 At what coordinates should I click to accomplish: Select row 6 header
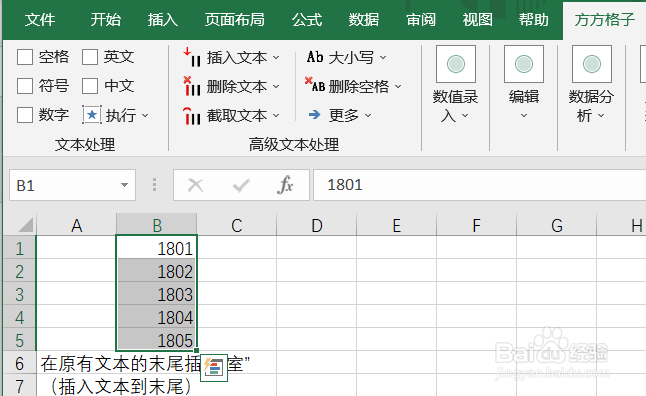coord(19,363)
